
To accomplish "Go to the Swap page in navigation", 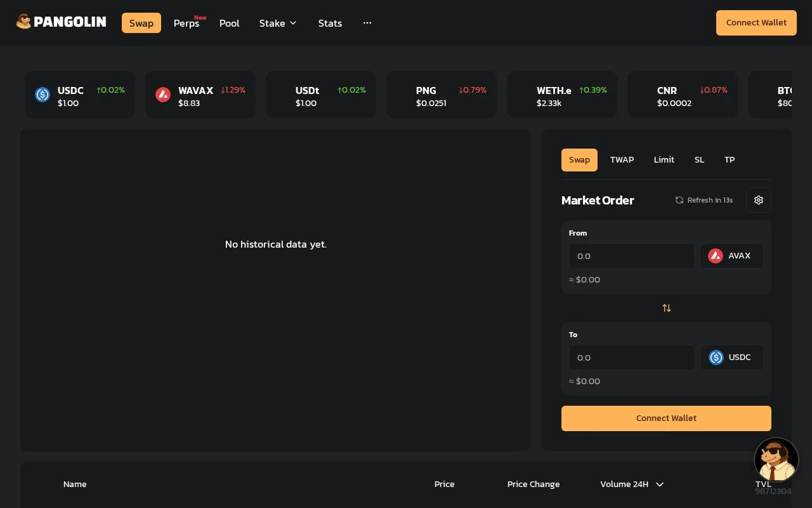I will coord(141,23).
